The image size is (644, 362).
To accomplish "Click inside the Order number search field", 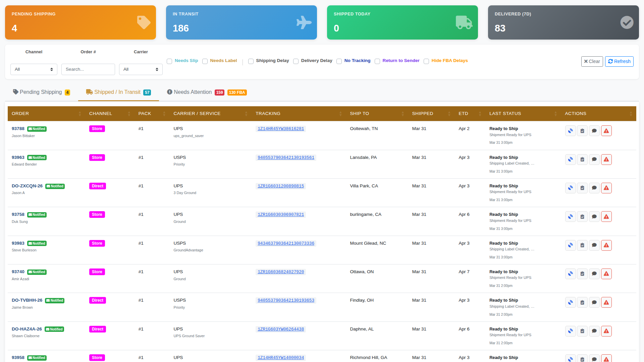I will click(x=88, y=69).
